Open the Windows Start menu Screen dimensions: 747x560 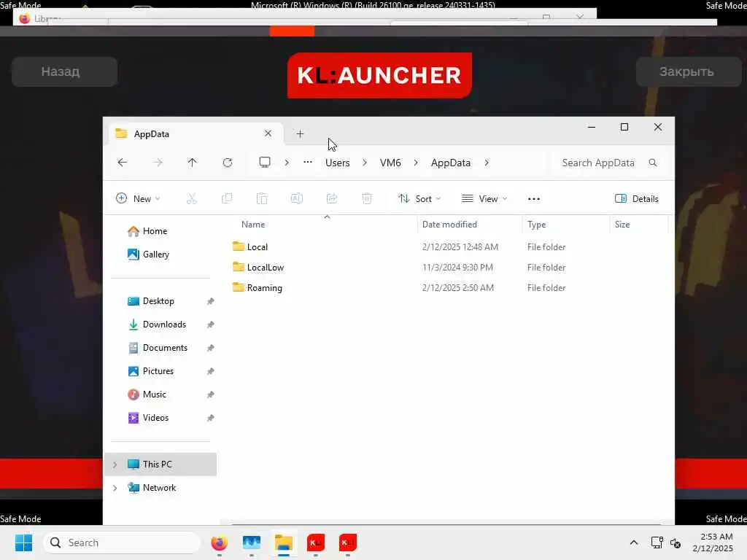click(23, 542)
